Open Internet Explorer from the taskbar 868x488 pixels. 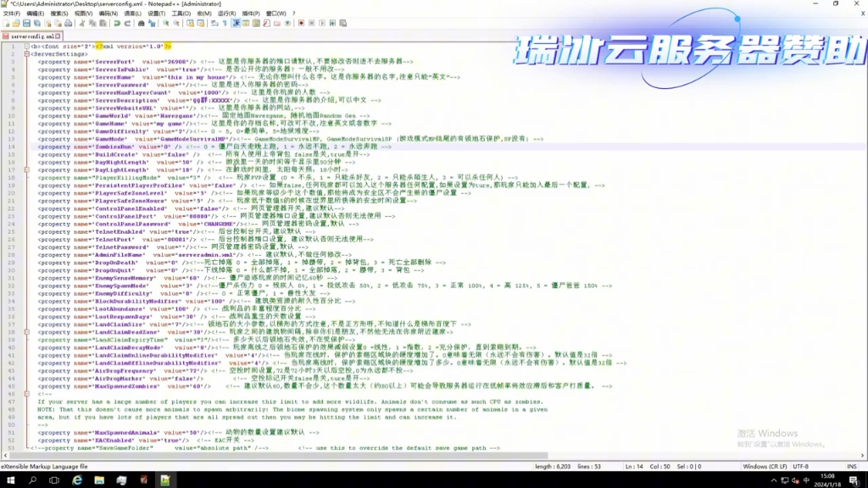pos(77,480)
